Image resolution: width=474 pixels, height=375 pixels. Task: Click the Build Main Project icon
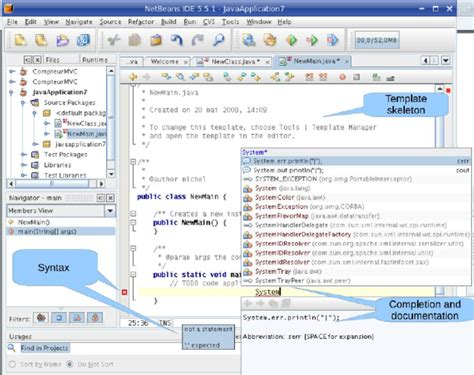pyautogui.click(x=249, y=40)
